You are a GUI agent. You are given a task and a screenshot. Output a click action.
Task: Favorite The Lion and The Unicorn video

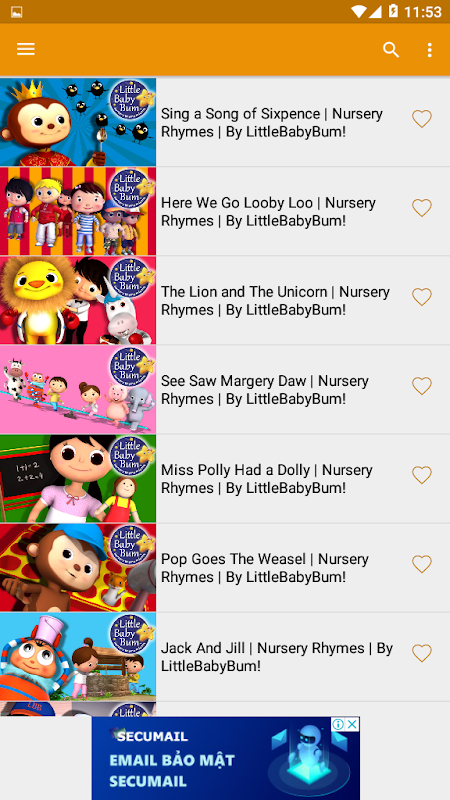click(x=422, y=297)
